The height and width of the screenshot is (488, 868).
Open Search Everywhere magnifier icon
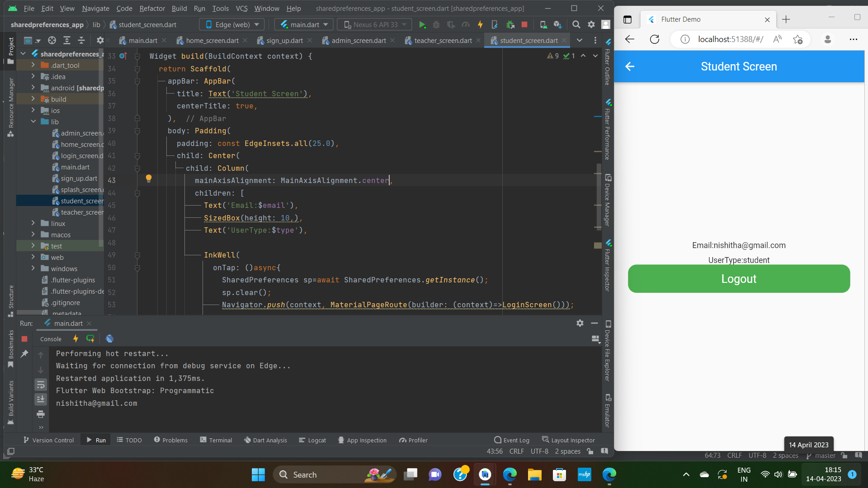tap(576, 24)
